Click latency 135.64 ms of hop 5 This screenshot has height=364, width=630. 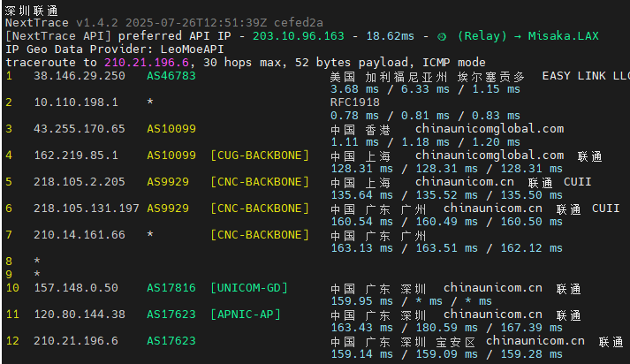pyautogui.click(x=361, y=195)
